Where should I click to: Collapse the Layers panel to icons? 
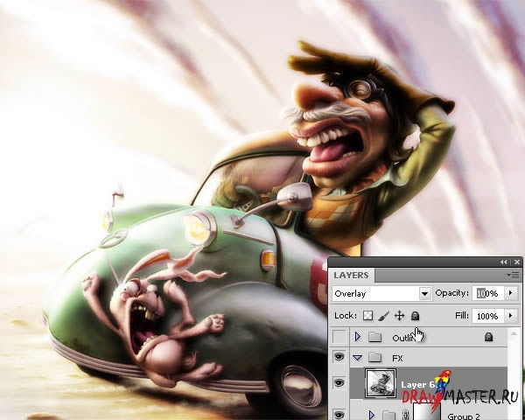click(x=504, y=262)
